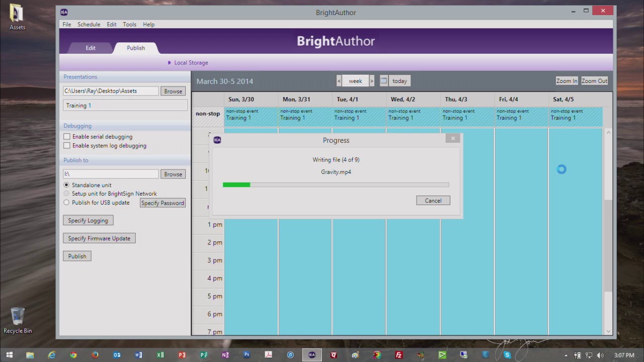Click the network tray icon

pos(589,355)
